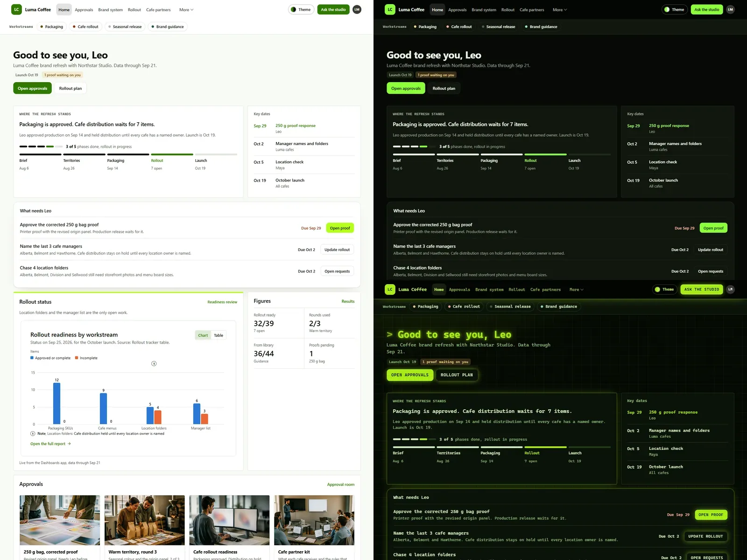The height and width of the screenshot is (560, 747).
Task: Open the Readiness review link
Action: pyautogui.click(x=222, y=302)
